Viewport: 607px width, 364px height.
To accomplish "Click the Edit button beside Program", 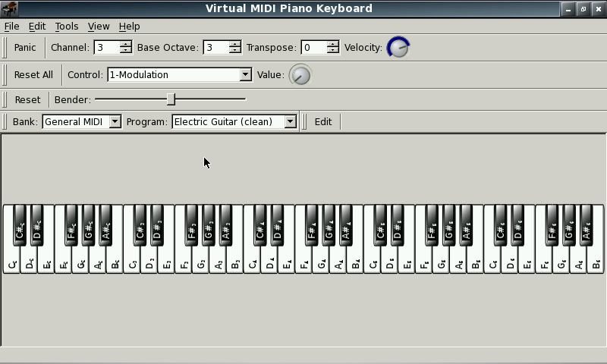I will [323, 121].
